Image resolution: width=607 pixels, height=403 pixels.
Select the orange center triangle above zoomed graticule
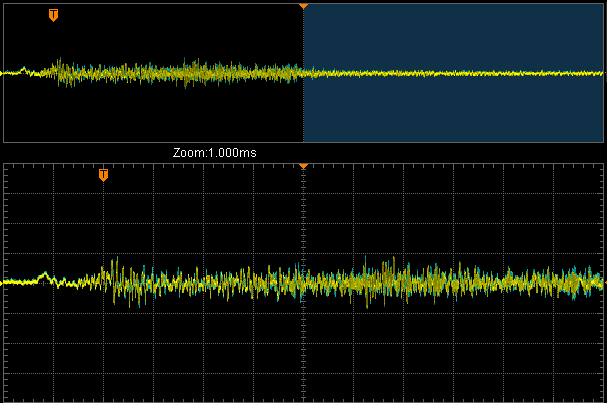pos(304,166)
